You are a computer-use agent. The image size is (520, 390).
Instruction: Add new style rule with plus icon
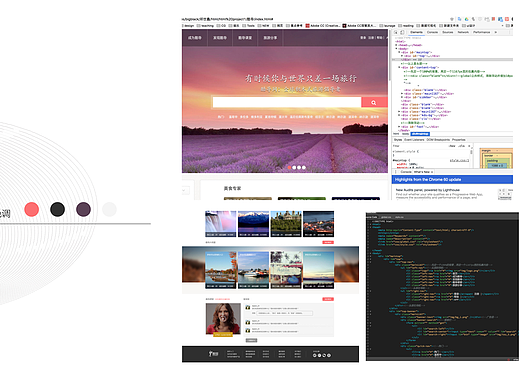tap(469, 146)
